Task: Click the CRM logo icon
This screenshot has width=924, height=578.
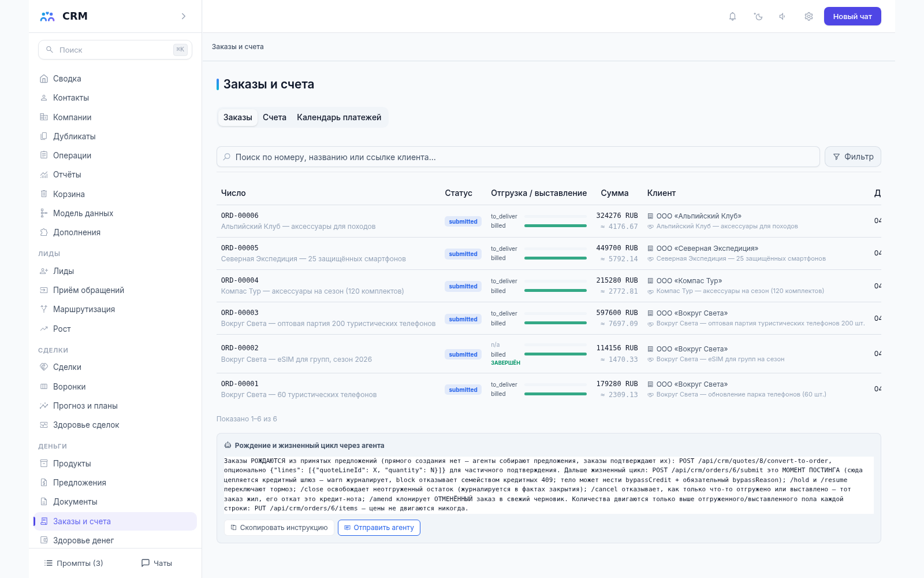Action: tap(47, 16)
